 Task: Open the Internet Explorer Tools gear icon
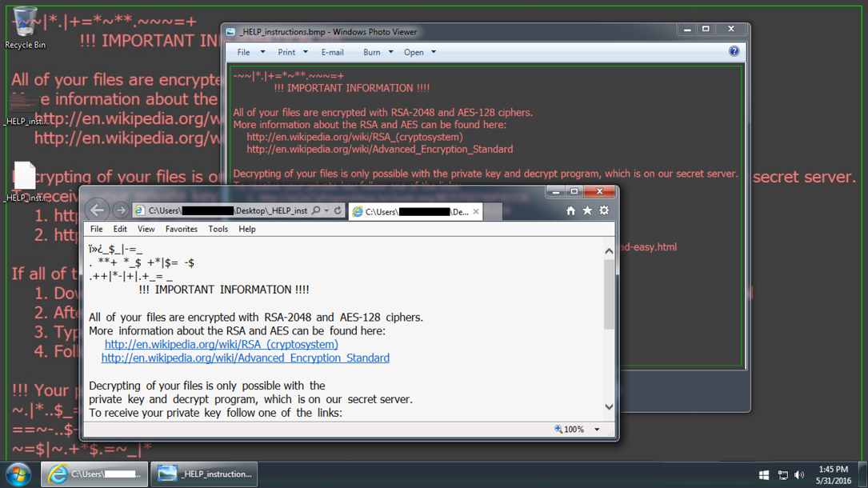pos(604,211)
